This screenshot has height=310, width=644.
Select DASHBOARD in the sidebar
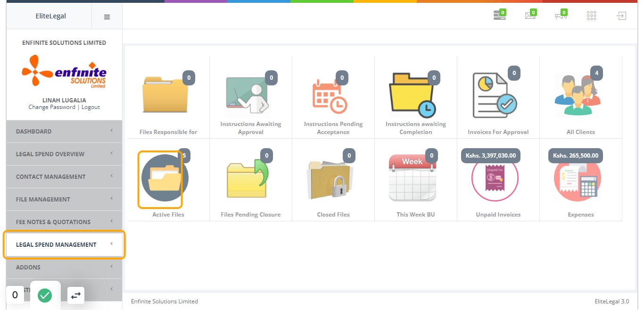64,131
